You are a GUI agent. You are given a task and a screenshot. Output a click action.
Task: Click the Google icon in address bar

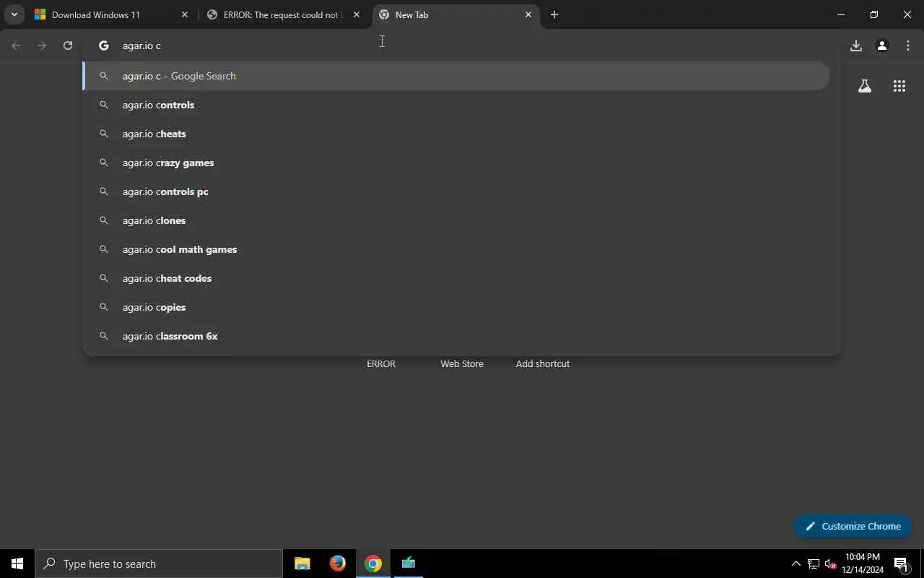pos(104,46)
